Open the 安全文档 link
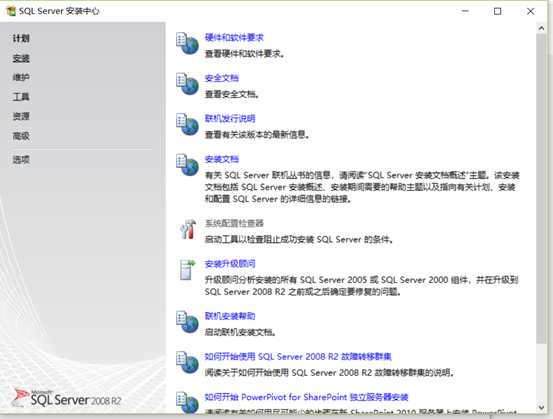This screenshot has height=419, width=553. tap(221, 78)
